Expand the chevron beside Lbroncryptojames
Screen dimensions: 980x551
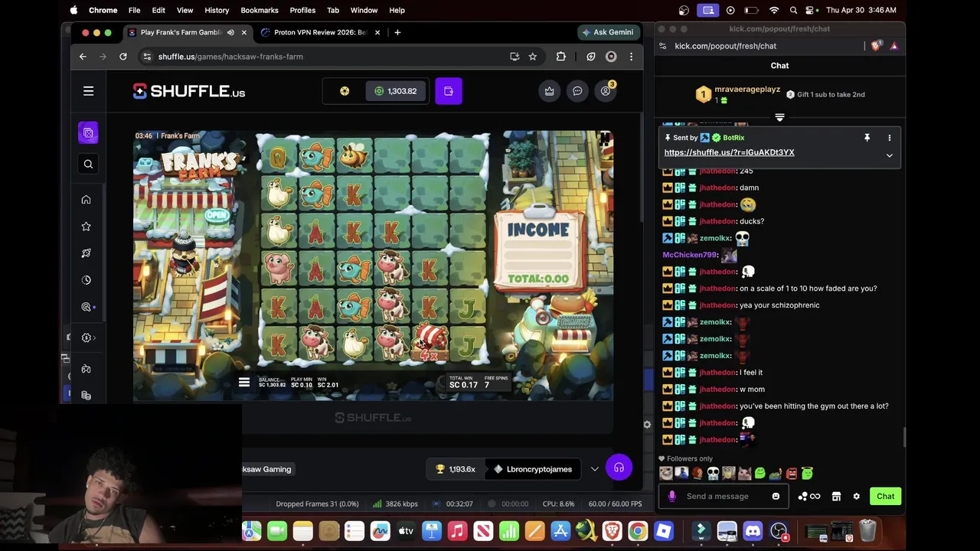595,469
